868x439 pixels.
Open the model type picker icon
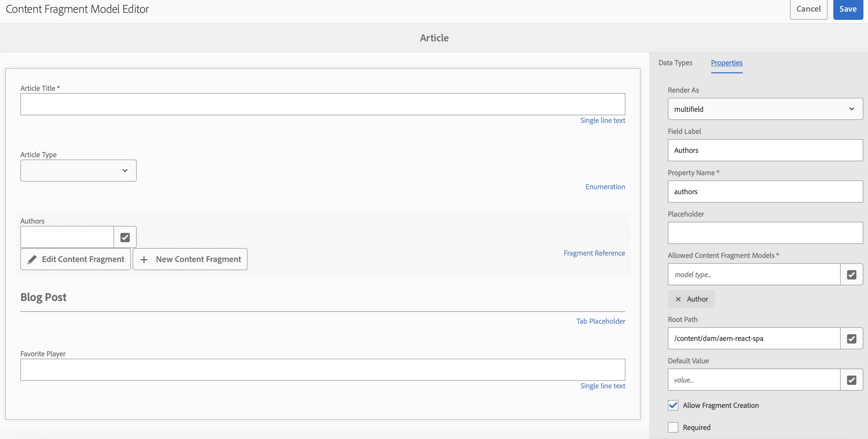[x=851, y=275]
